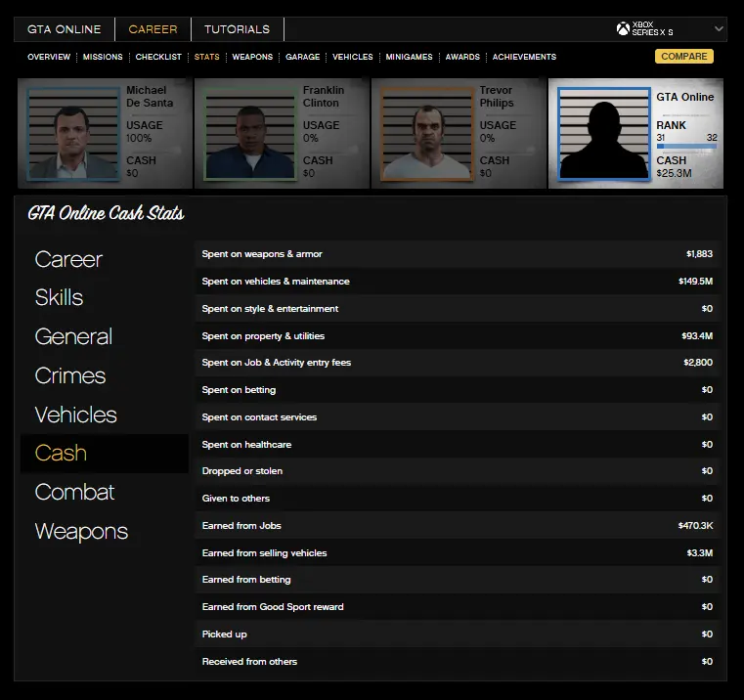Open the Achievements page

tap(524, 57)
